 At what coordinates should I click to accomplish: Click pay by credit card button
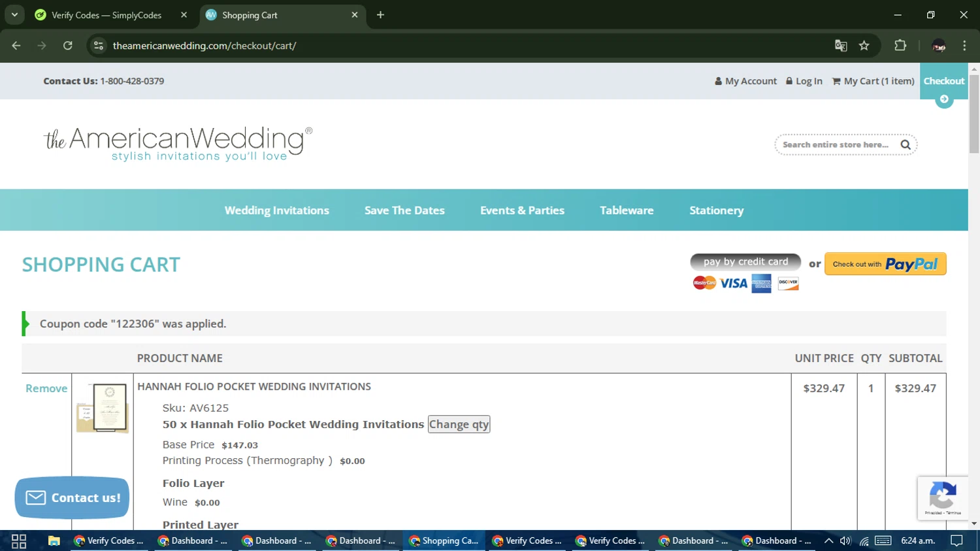pyautogui.click(x=745, y=261)
